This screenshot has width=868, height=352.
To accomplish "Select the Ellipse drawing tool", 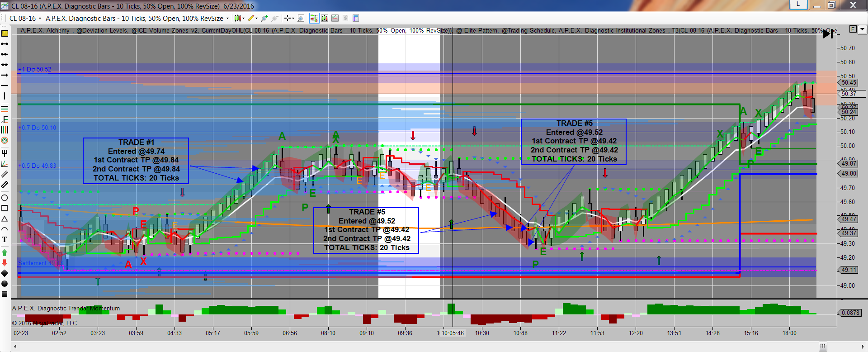I will click(5, 198).
